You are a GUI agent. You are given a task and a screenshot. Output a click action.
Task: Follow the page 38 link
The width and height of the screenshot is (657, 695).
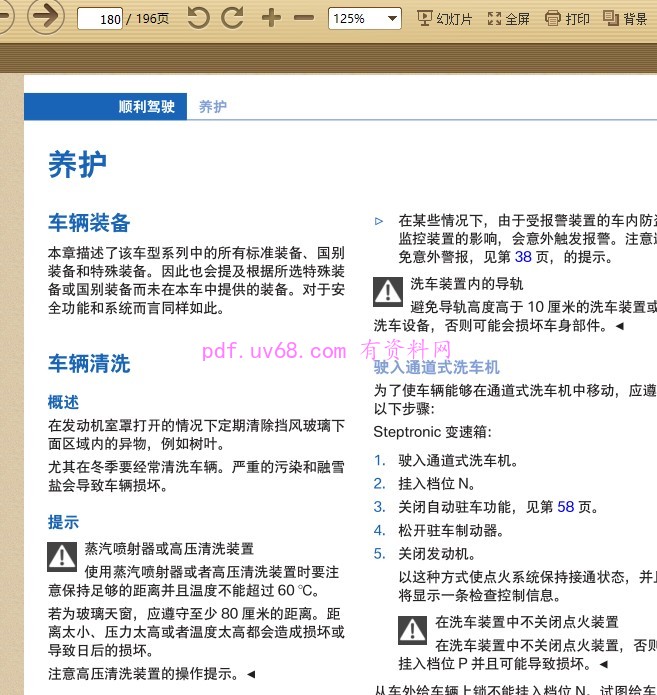point(523,257)
